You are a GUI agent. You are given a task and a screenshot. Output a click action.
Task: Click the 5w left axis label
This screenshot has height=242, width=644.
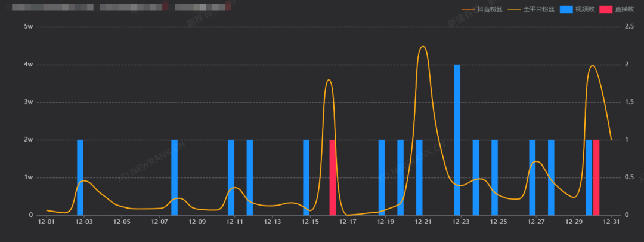pos(28,27)
